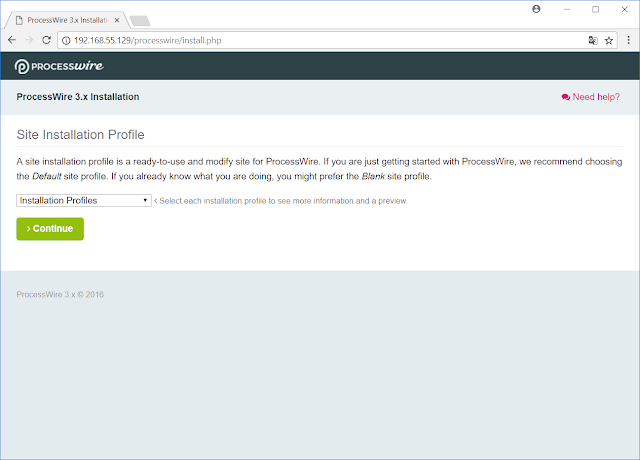Click the italic word Blank in description
The image size is (640, 460).
(373, 176)
